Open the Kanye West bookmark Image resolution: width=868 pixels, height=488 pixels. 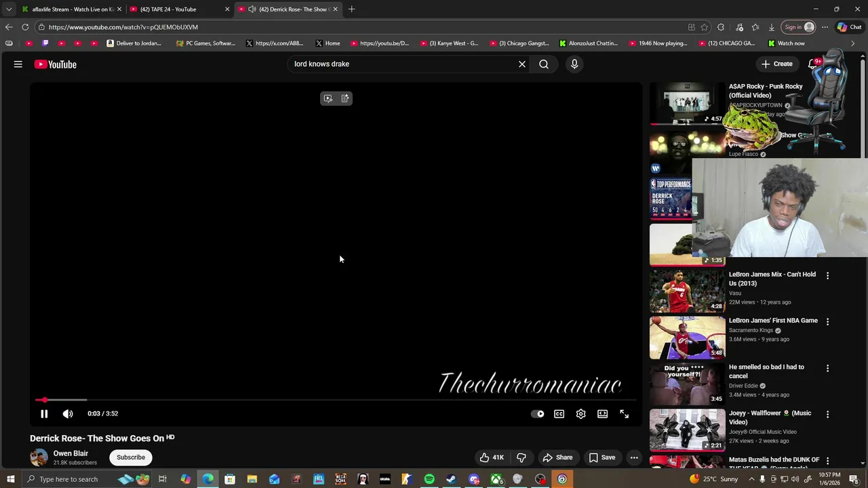point(449,43)
